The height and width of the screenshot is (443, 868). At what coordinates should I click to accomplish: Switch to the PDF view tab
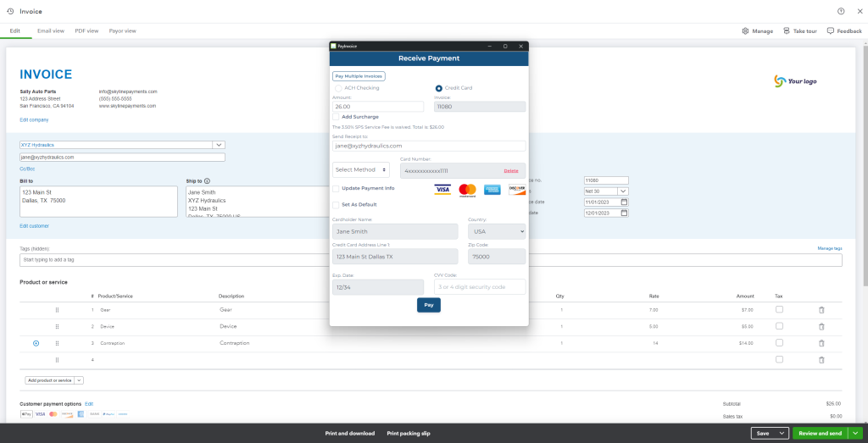tap(86, 30)
